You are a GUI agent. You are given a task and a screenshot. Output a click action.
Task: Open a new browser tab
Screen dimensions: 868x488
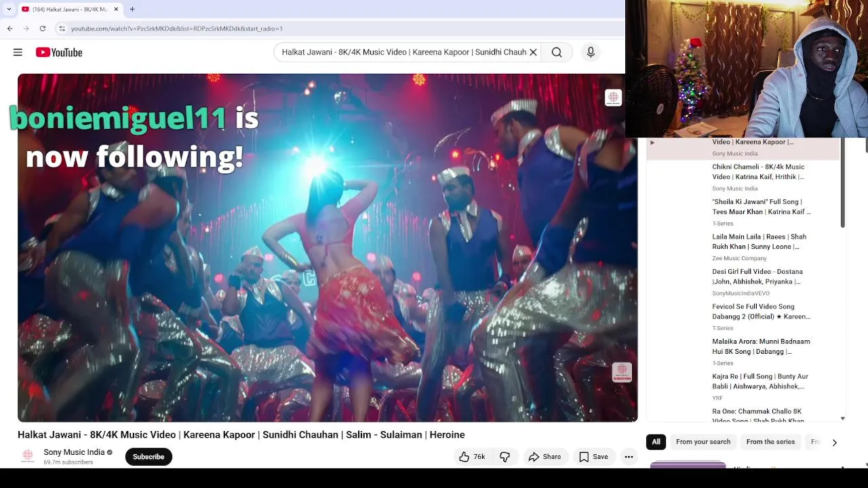pyautogui.click(x=132, y=9)
